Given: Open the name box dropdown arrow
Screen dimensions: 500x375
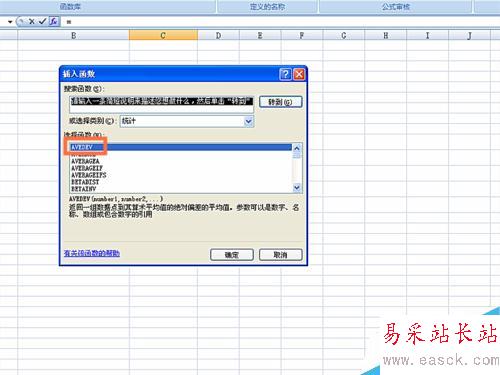Looking at the screenshot, I should pyautogui.click(x=10, y=22).
